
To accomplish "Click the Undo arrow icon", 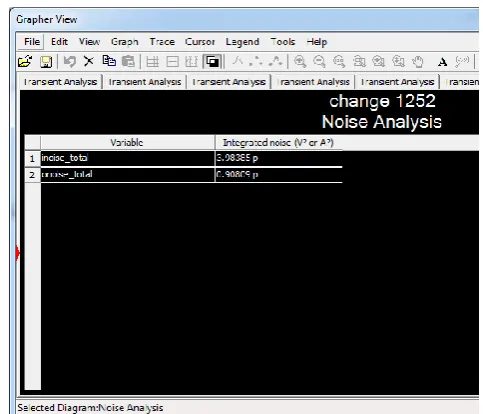I will (70, 61).
